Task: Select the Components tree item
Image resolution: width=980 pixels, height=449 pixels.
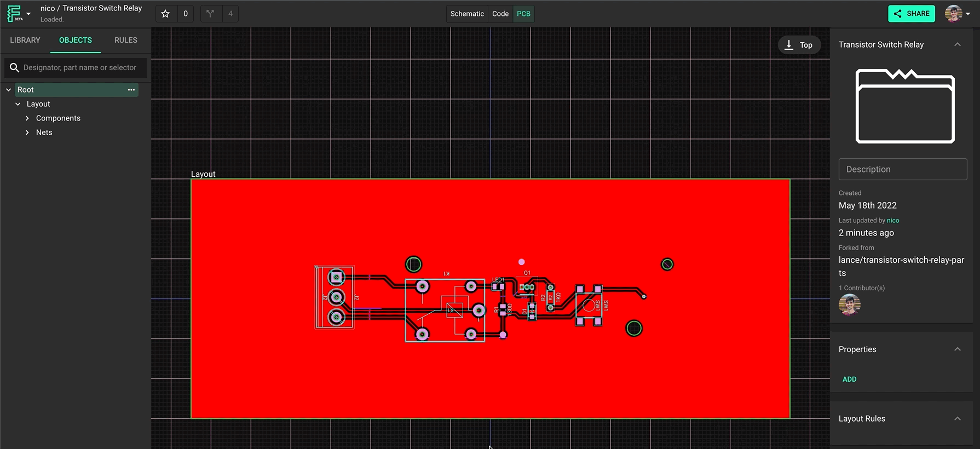Action: (x=58, y=118)
